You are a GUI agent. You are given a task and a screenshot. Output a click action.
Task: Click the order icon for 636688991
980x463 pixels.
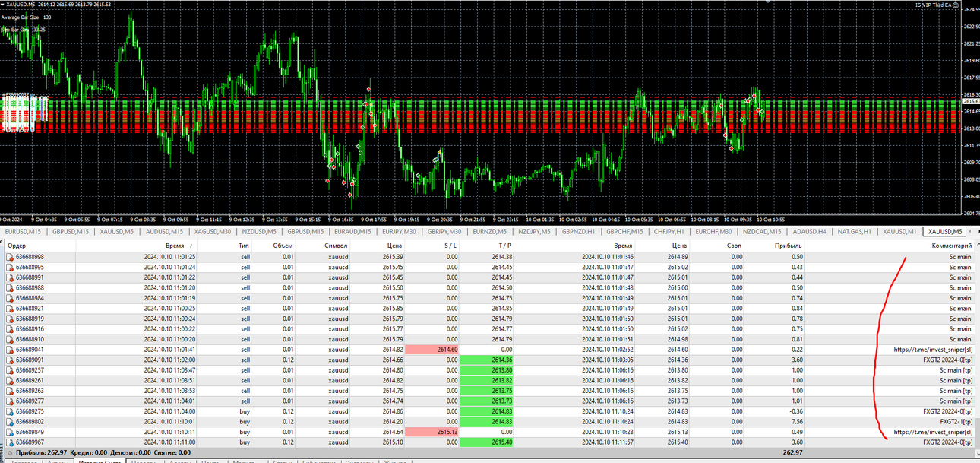[10, 277]
